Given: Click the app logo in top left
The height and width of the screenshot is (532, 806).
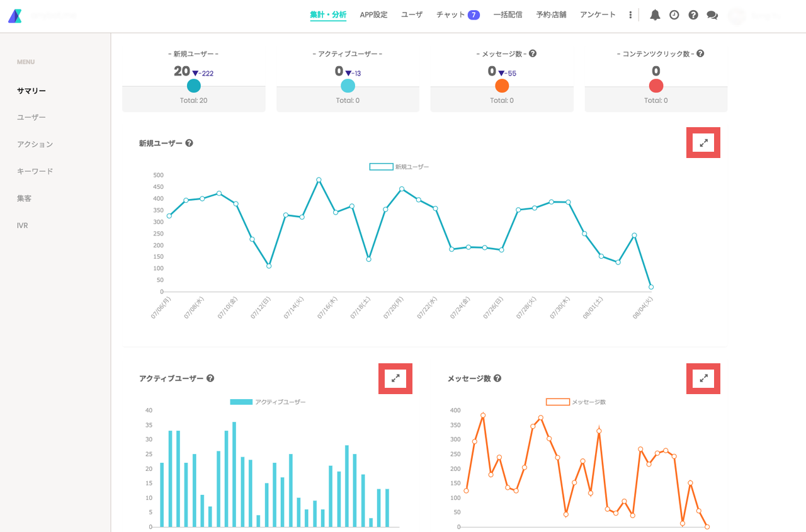Looking at the screenshot, I should pyautogui.click(x=14, y=16).
